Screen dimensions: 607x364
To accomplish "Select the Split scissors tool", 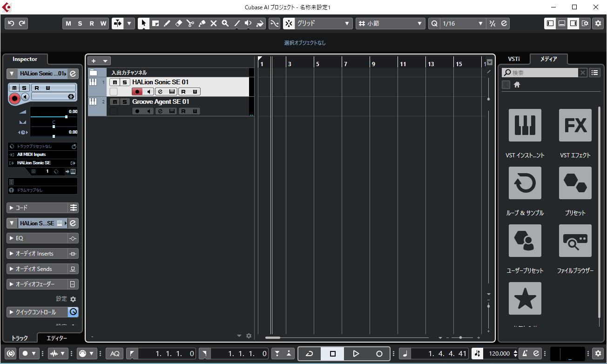I will [190, 23].
